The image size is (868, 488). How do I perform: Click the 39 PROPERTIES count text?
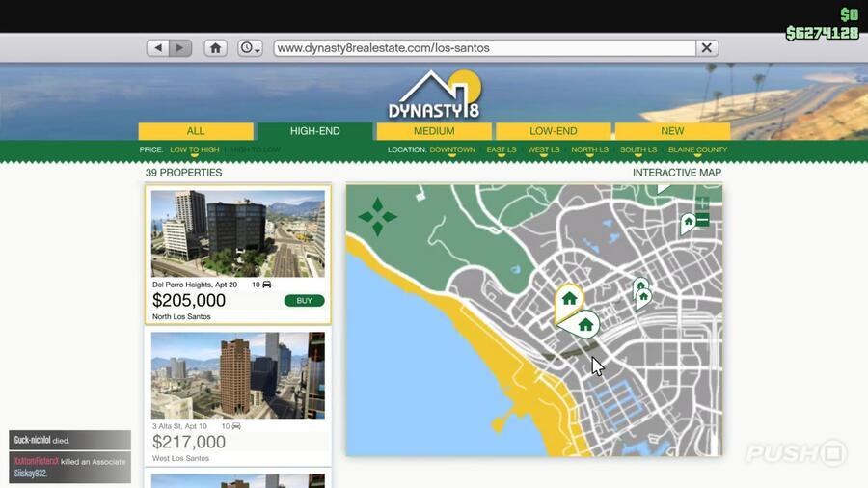tap(184, 173)
